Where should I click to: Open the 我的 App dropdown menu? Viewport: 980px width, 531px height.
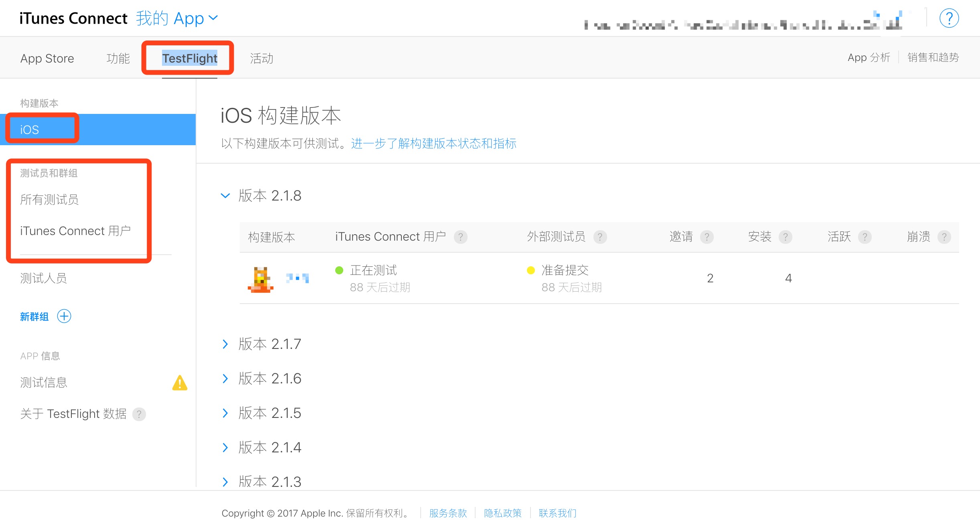[177, 18]
